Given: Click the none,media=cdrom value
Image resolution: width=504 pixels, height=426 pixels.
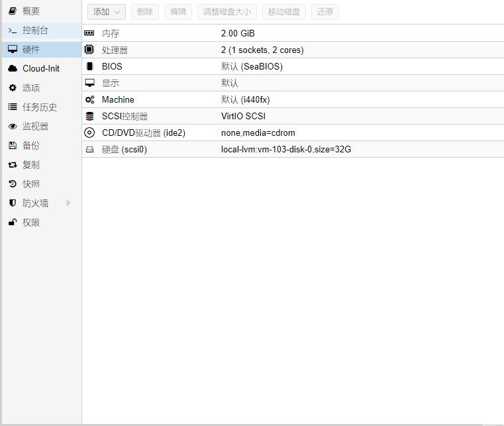Looking at the screenshot, I should (x=258, y=133).
